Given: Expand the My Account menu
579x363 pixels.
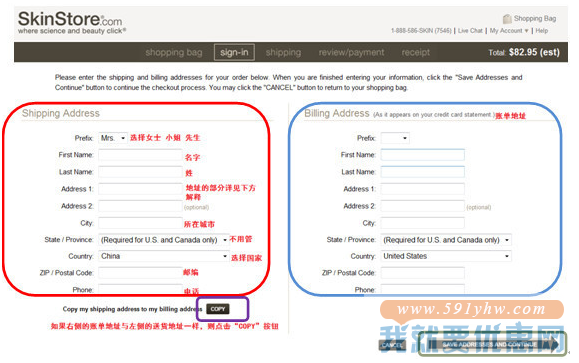Looking at the screenshot, I should coord(509,31).
